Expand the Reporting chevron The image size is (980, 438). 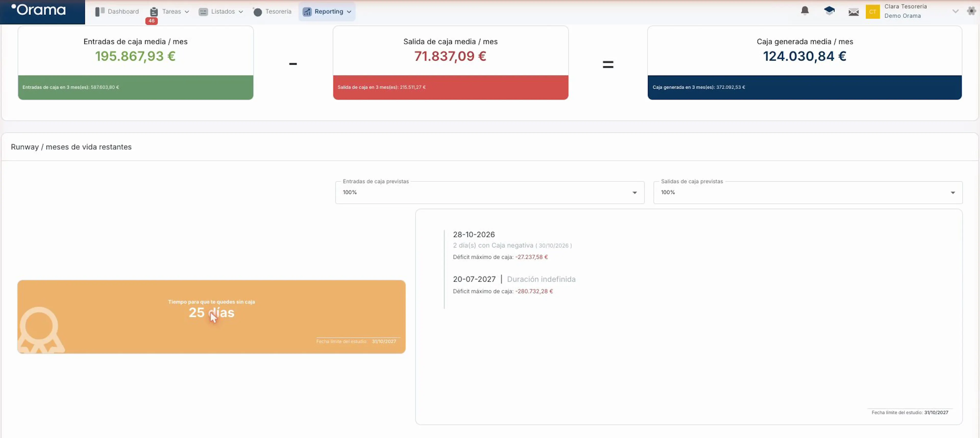click(349, 12)
